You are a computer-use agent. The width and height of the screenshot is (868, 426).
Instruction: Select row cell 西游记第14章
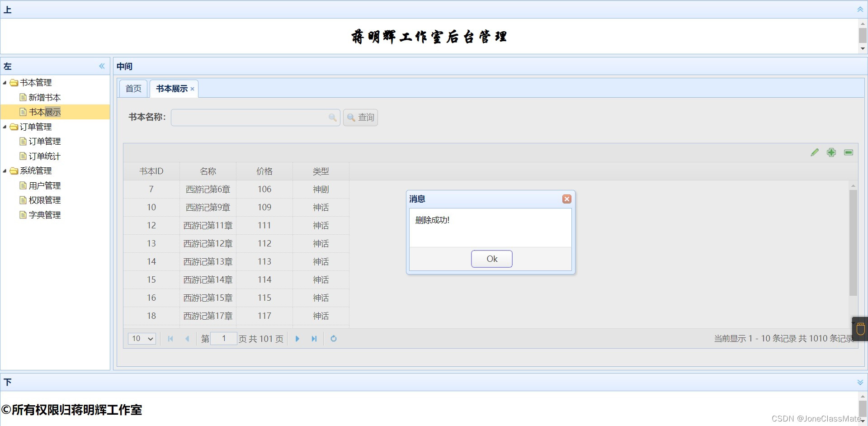point(208,280)
